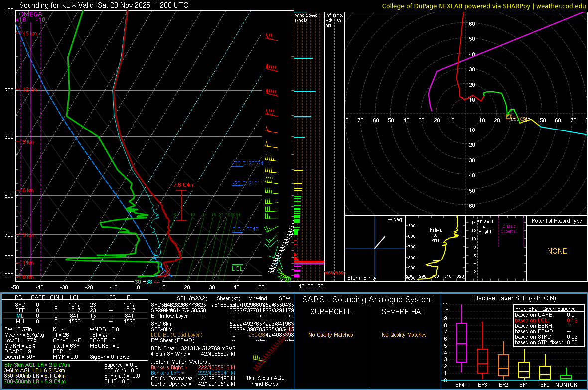Click 'No Quality Matches' under SEVERE HAIL
This screenshot has width=588, height=390.
404,335
